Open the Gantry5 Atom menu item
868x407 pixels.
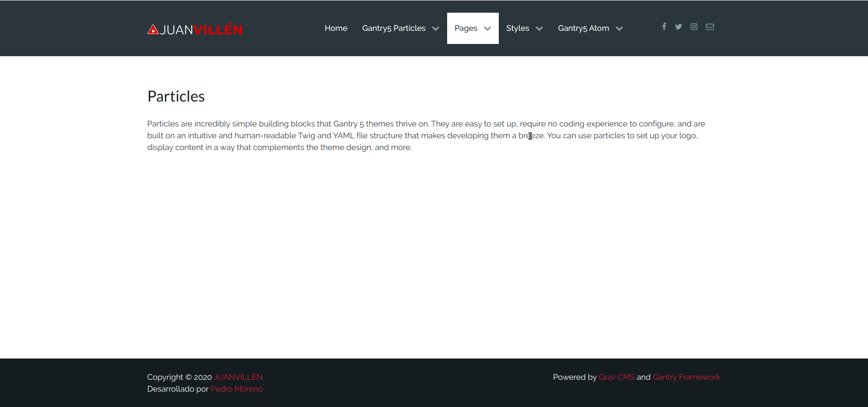point(583,28)
